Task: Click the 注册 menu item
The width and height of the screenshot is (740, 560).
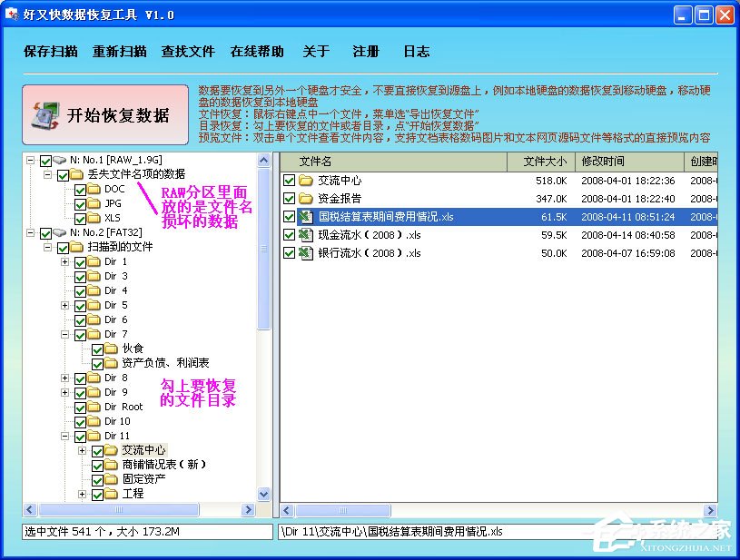Action: click(365, 52)
